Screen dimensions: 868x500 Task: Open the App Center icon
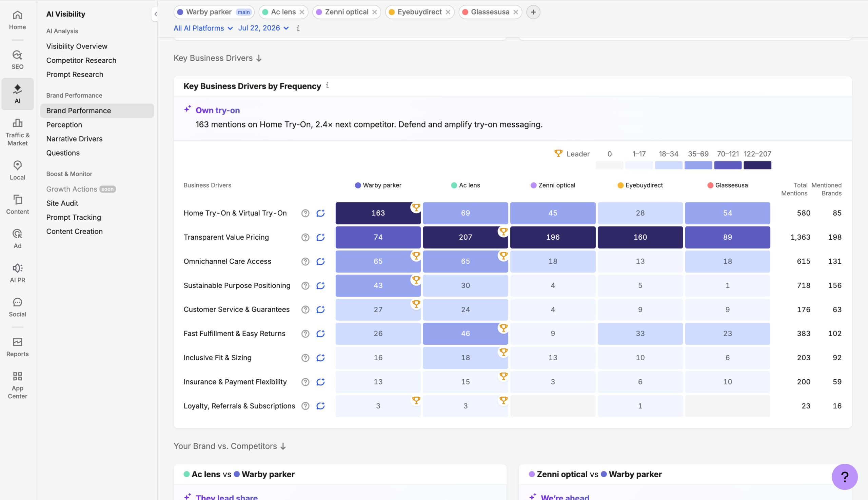coord(17,385)
